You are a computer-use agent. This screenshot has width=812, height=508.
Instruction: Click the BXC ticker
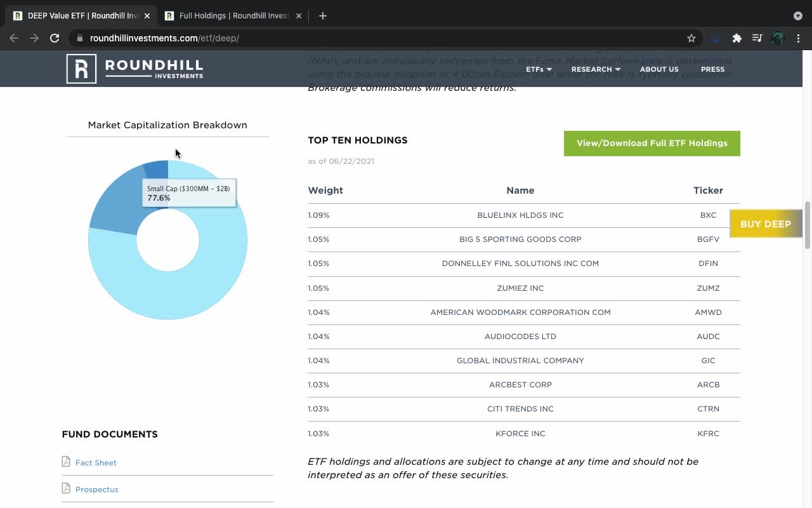[x=708, y=215]
